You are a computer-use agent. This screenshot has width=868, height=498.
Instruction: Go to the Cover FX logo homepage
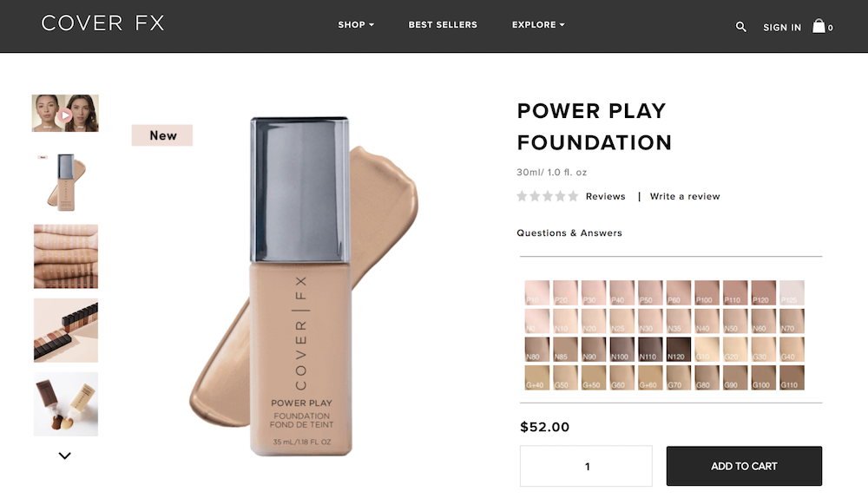[103, 23]
